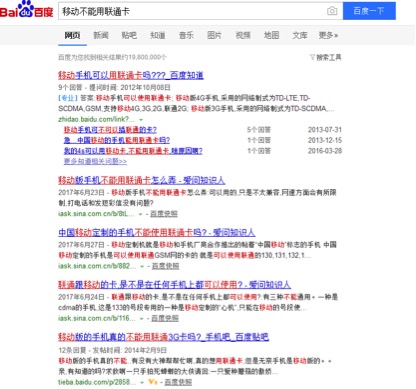Open the 地图 tab
Screen dimensions: 416x389
[x=271, y=35]
